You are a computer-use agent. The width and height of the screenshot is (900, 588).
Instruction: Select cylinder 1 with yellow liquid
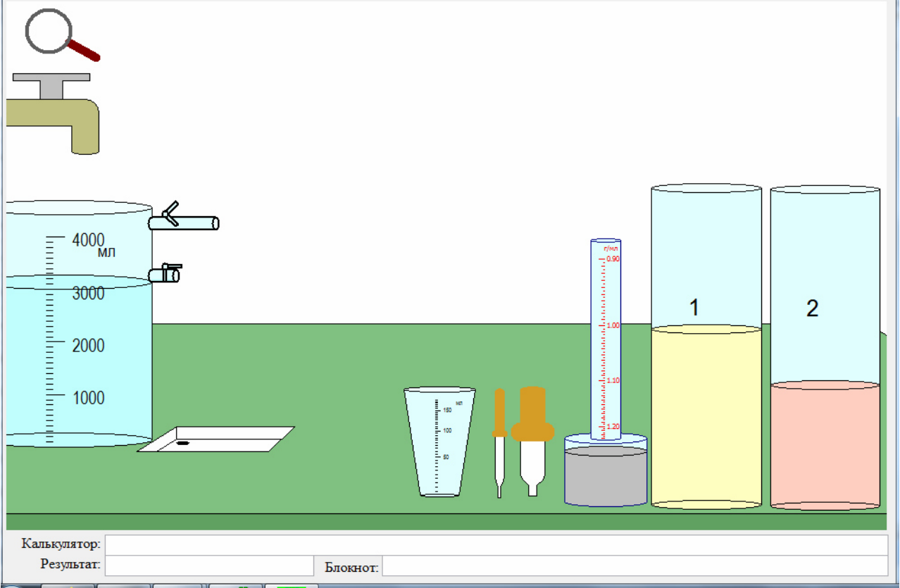tap(706, 346)
